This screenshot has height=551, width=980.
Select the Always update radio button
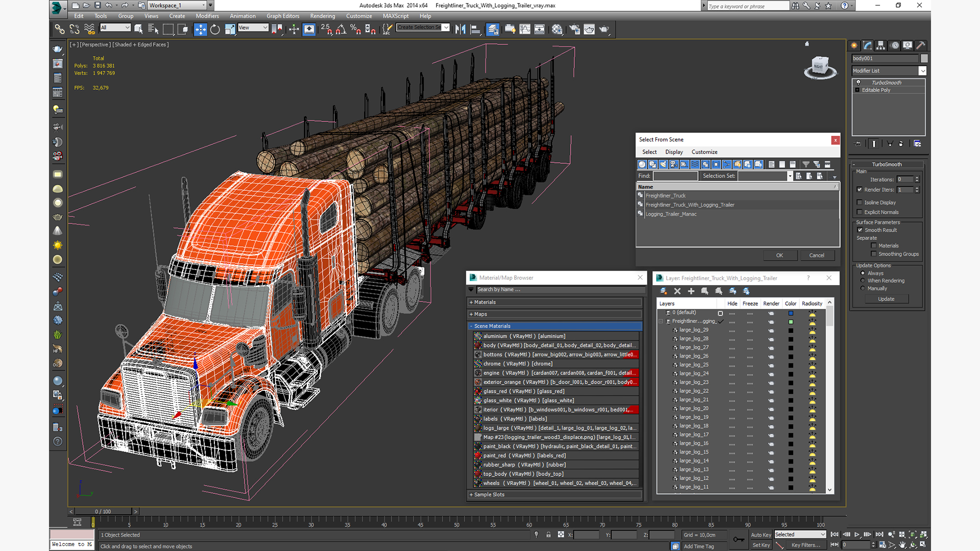(x=863, y=273)
